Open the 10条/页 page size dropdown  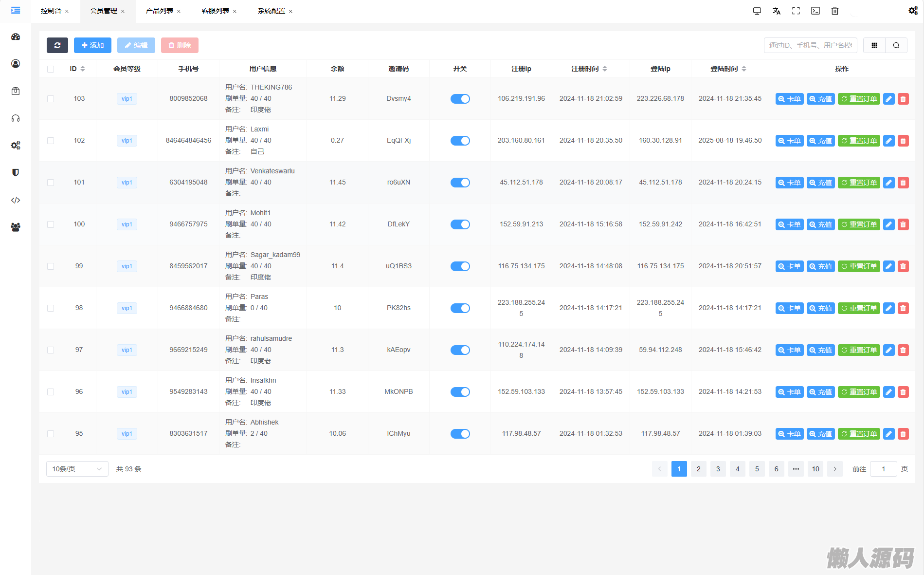pyautogui.click(x=77, y=469)
